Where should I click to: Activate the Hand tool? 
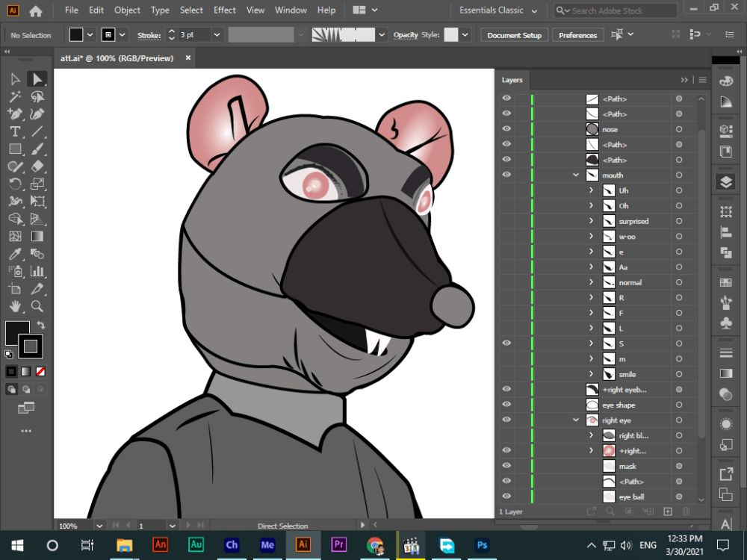click(15, 306)
